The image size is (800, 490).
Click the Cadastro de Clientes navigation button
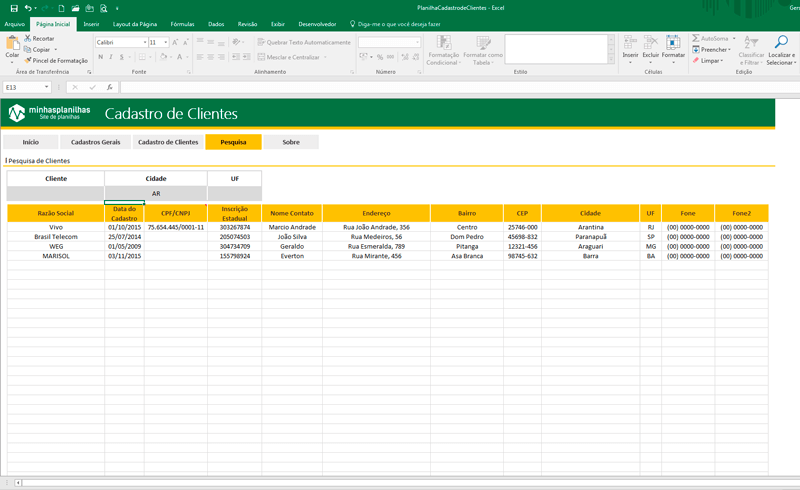click(x=167, y=142)
